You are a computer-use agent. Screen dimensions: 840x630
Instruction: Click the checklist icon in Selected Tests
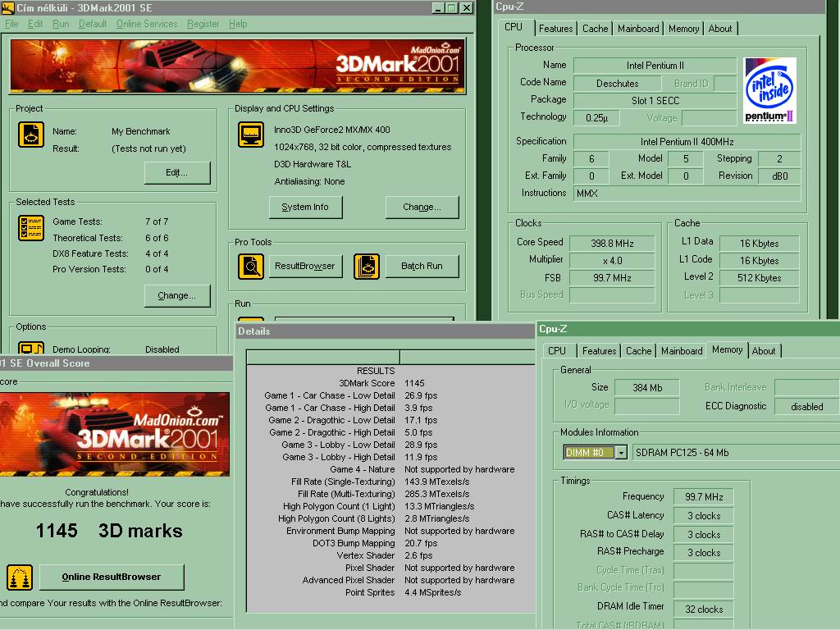(31, 228)
